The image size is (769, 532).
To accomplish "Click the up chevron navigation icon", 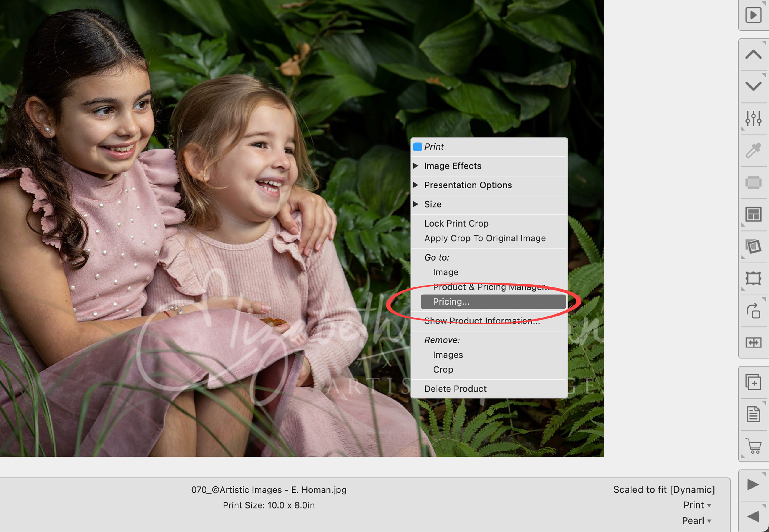I will pyautogui.click(x=753, y=54).
